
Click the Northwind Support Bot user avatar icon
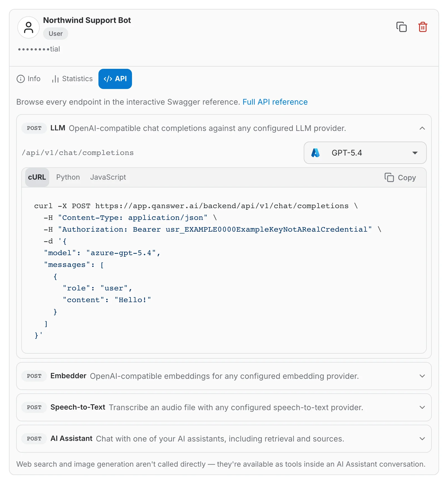click(x=29, y=27)
